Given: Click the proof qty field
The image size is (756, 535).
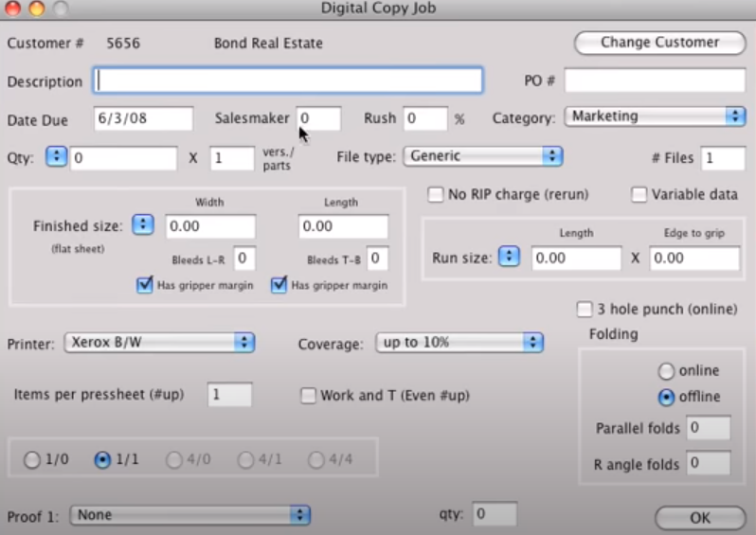Looking at the screenshot, I should point(495,514).
